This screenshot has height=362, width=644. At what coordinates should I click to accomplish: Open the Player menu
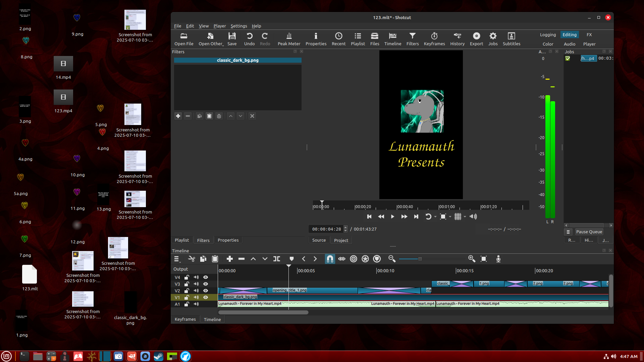pos(220,26)
